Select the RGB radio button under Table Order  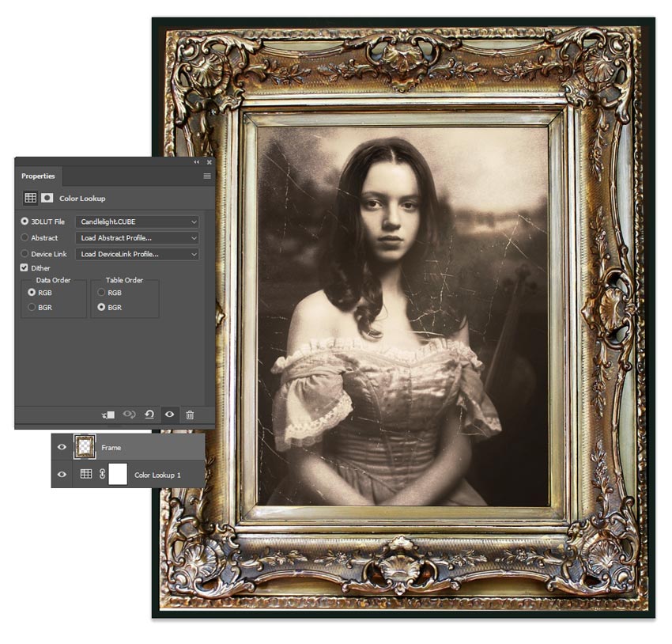pyautogui.click(x=101, y=293)
